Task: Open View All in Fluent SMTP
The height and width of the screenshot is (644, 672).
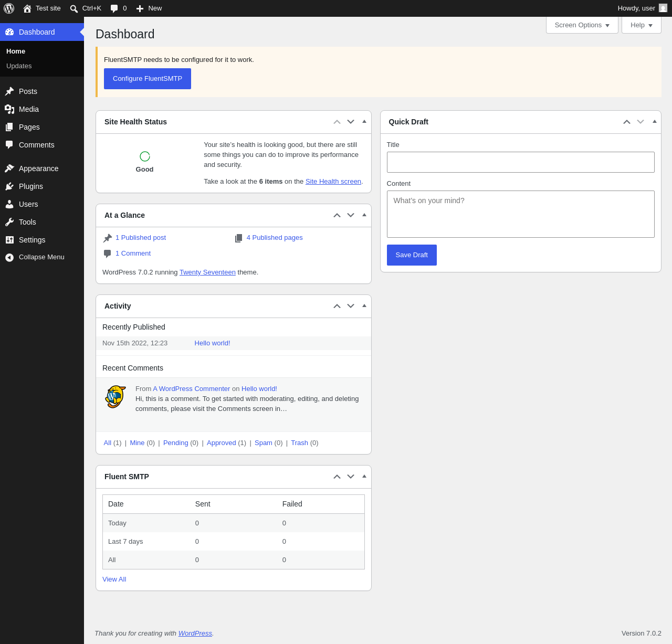Action: click(114, 579)
